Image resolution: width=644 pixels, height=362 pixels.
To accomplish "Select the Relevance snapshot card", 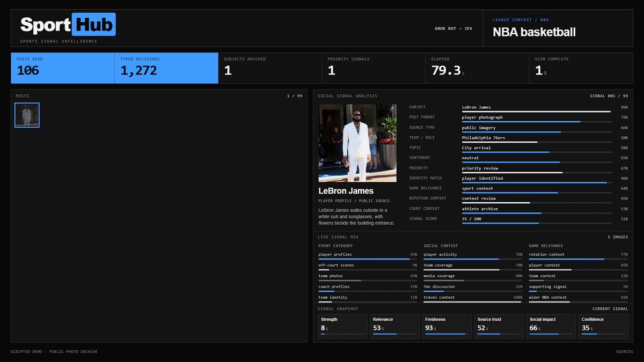I will (394, 326).
